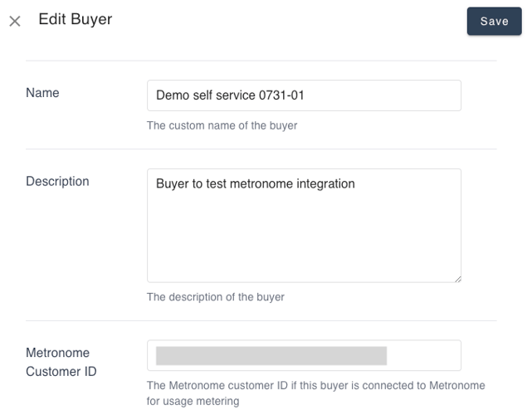Select the Metronome Customer ID field
Screen dimensions: 532x415
point(423,355)
